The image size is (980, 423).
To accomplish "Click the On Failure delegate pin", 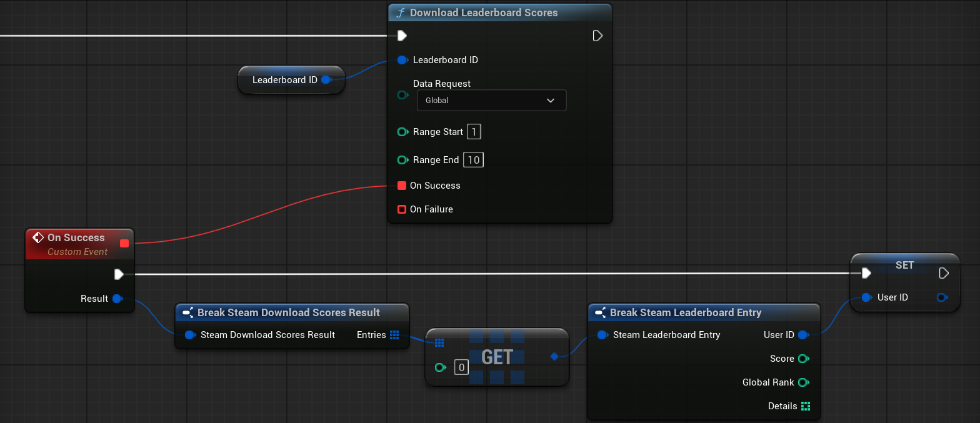I will click(402, 209).
